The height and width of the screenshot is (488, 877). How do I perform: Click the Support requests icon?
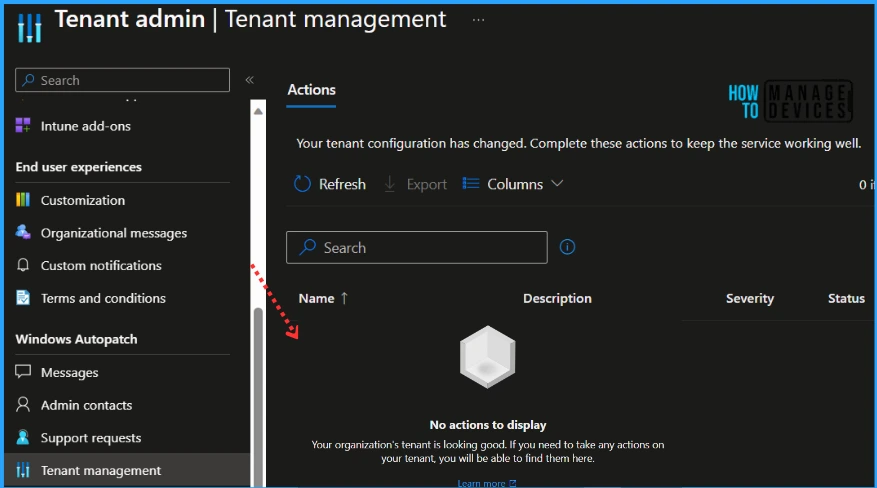pyautogui.click(x=23, y=437)
